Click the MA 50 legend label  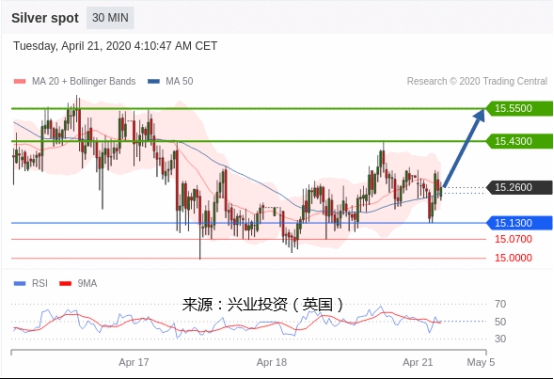[179, 81]
